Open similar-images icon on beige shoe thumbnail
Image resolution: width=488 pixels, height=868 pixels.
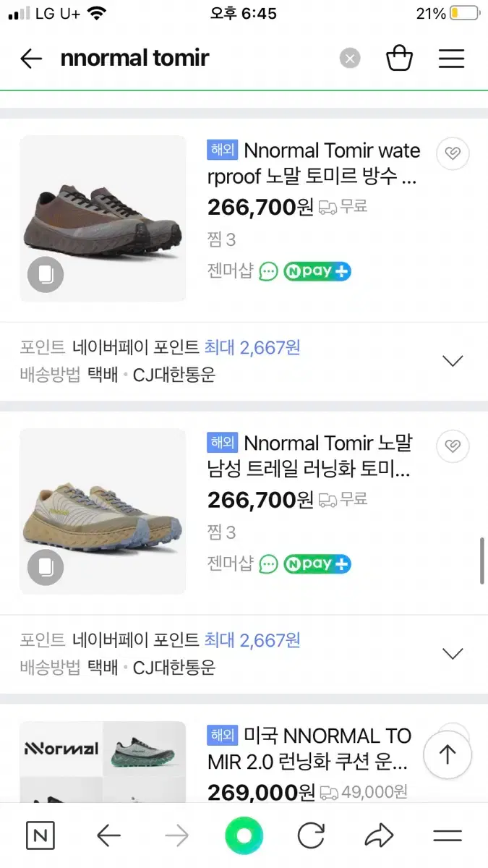pyautogui.click(x=46, y=567)
